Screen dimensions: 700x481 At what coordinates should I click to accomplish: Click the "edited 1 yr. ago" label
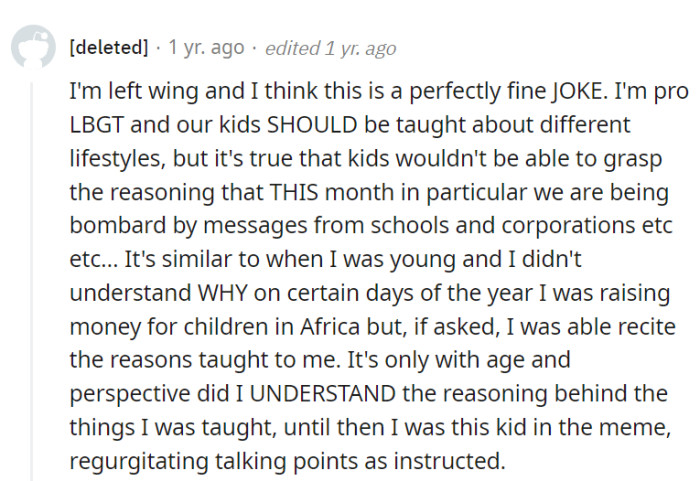(x=331, y=47)
